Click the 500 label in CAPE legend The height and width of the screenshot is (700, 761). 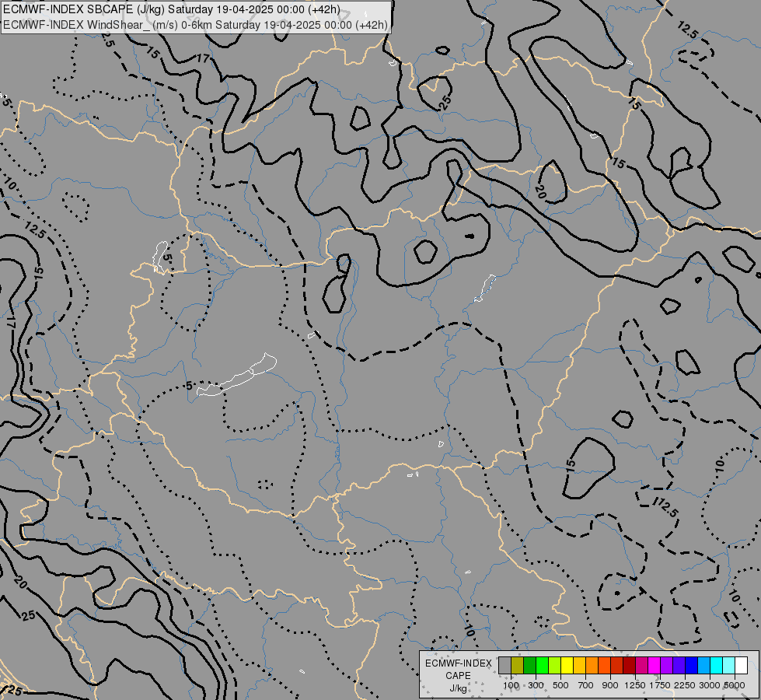(x=560, y=685)
